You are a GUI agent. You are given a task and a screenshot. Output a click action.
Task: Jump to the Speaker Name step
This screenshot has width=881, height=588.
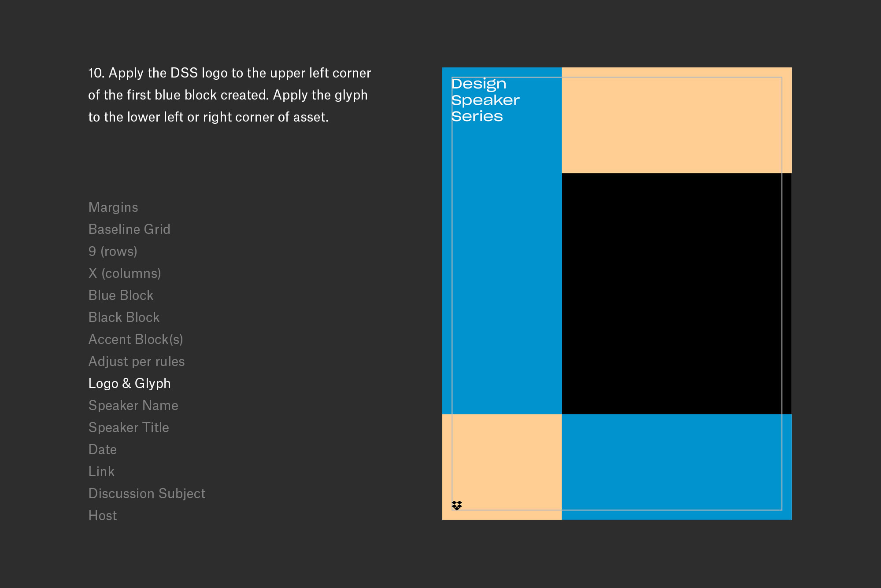click(133, 405)
